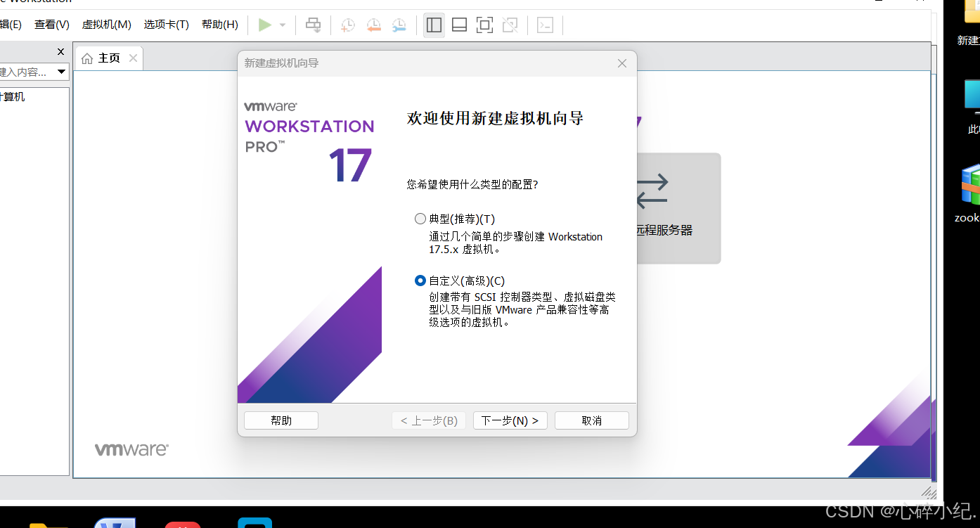
Task: Click the 帮助 button in the wizard
Action: coord(281,420)
